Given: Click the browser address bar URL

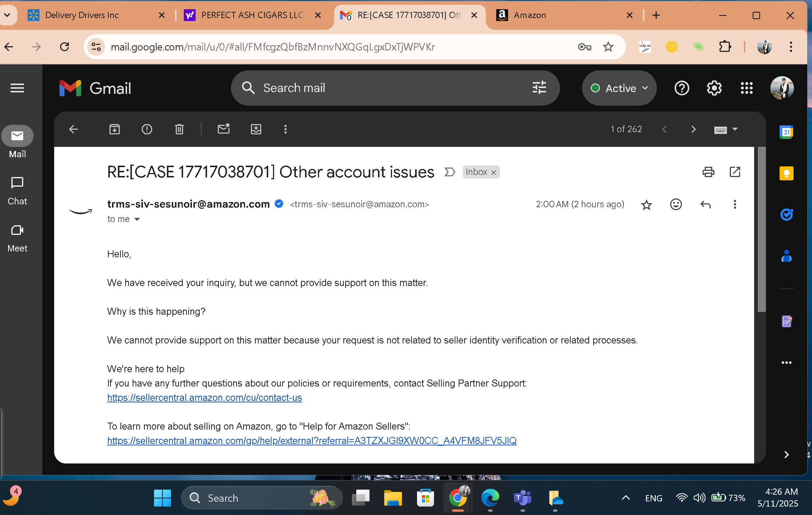Looking at the screenshot, I should (x=273, y=47).
